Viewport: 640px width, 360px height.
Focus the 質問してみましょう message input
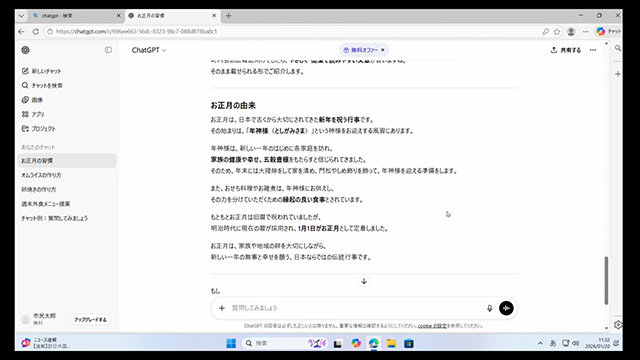pos(355,308)
